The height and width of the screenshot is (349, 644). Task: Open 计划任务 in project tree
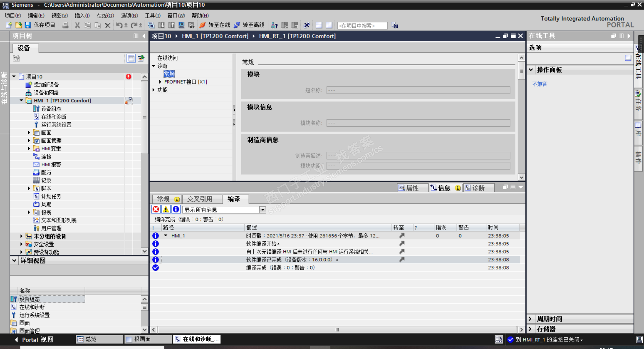[51, 196]
